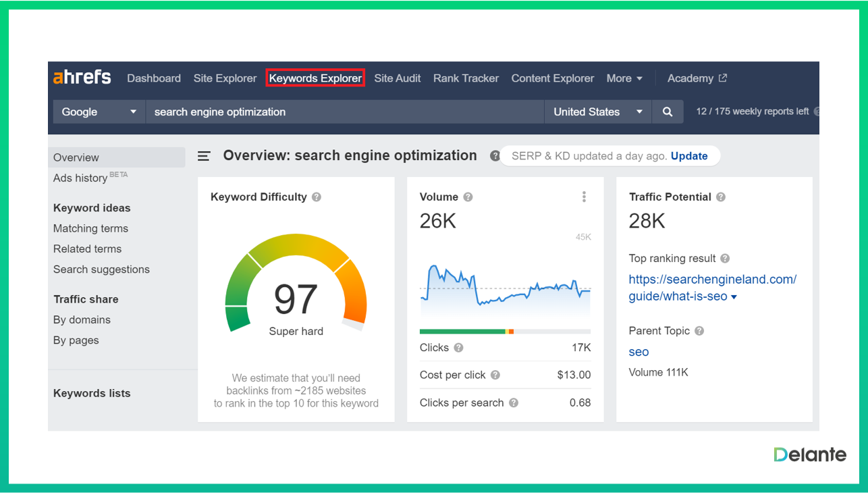Click the $13.00 cost per click value

(x=574, y=375)
